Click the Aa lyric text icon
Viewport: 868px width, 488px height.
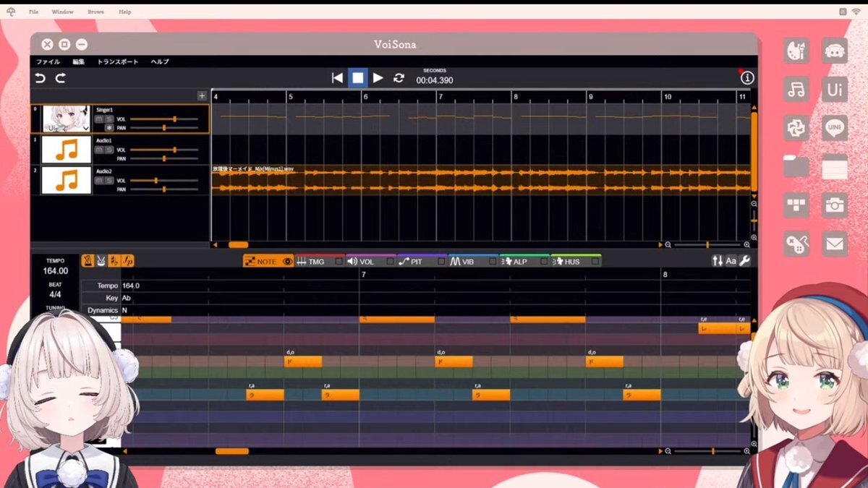click(731, 261)
